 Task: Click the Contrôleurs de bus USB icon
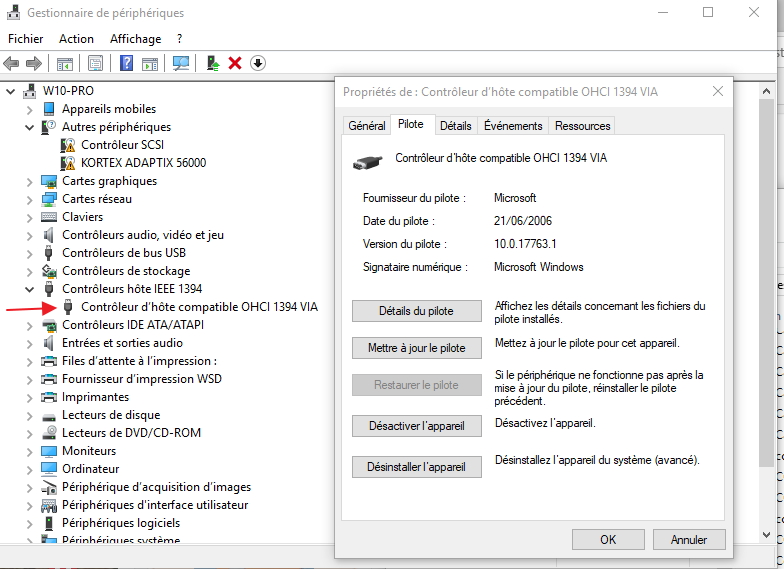pyautogui.click(x=48, y=253)
